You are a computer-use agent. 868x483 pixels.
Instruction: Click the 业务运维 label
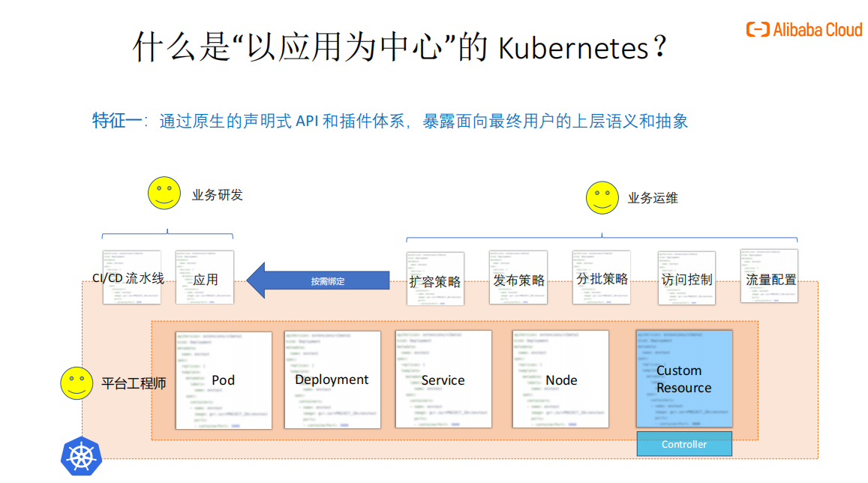click(x=653, y=198)
